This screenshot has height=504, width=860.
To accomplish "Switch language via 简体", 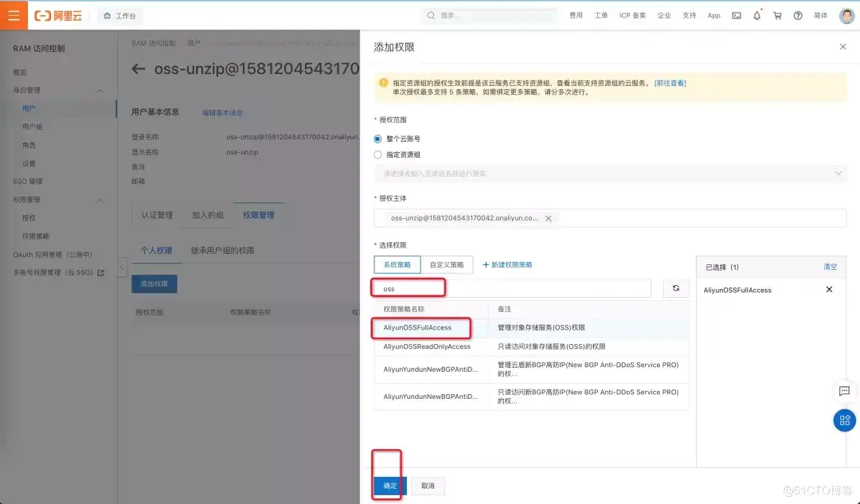I will coord(820,15).
